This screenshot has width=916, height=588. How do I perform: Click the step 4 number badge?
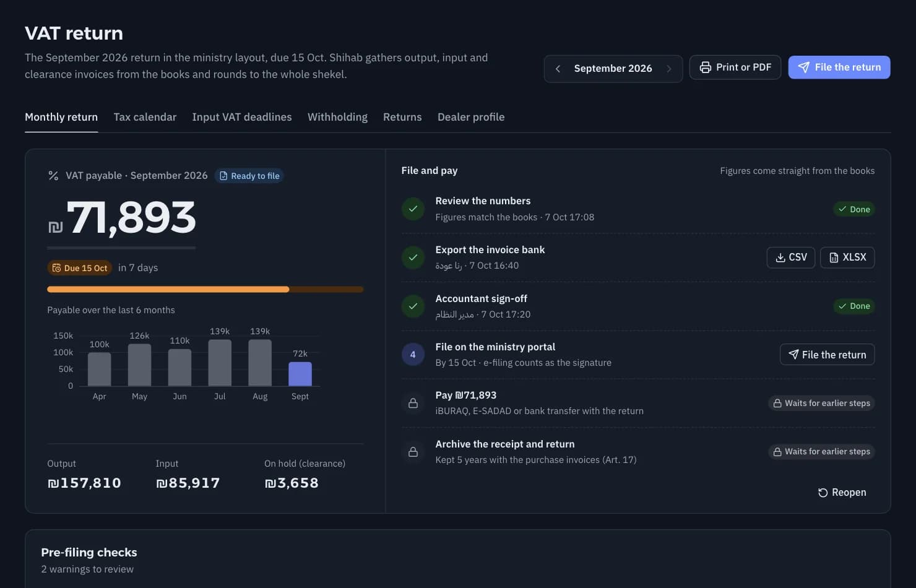tap(413, 355)
